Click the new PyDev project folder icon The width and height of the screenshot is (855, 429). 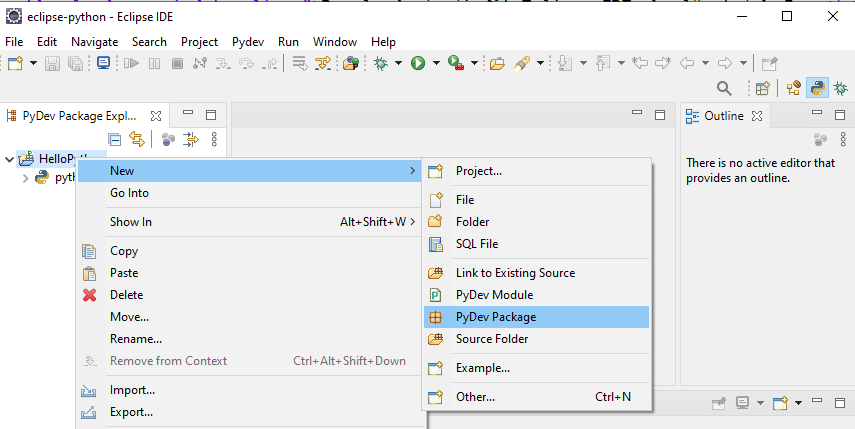(x=351, y=63)
